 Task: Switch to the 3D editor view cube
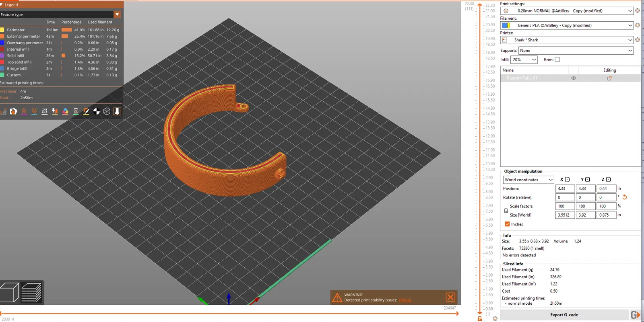pos(10,292)
